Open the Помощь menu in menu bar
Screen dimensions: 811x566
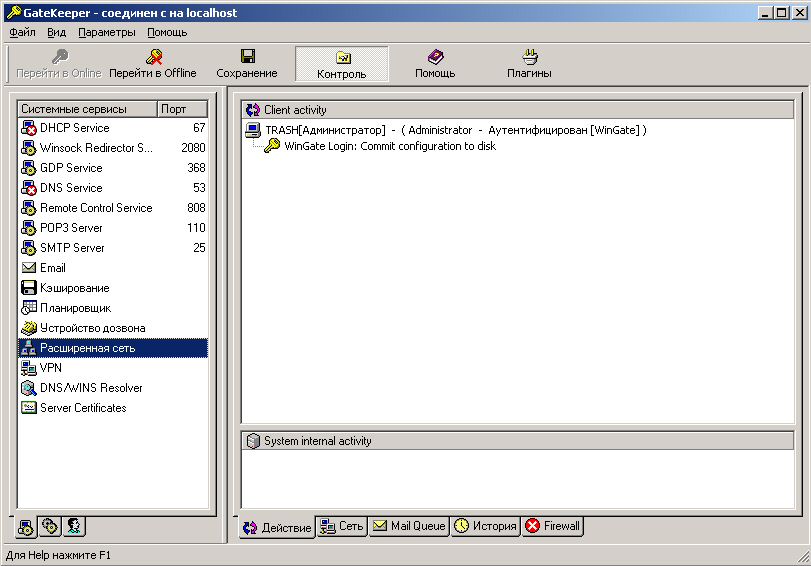pyautogui.click(x=167, y=33)
